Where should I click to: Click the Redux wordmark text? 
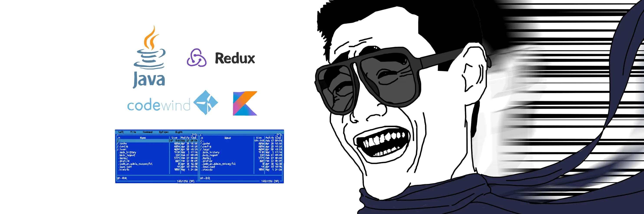click(x=234, y=58)
